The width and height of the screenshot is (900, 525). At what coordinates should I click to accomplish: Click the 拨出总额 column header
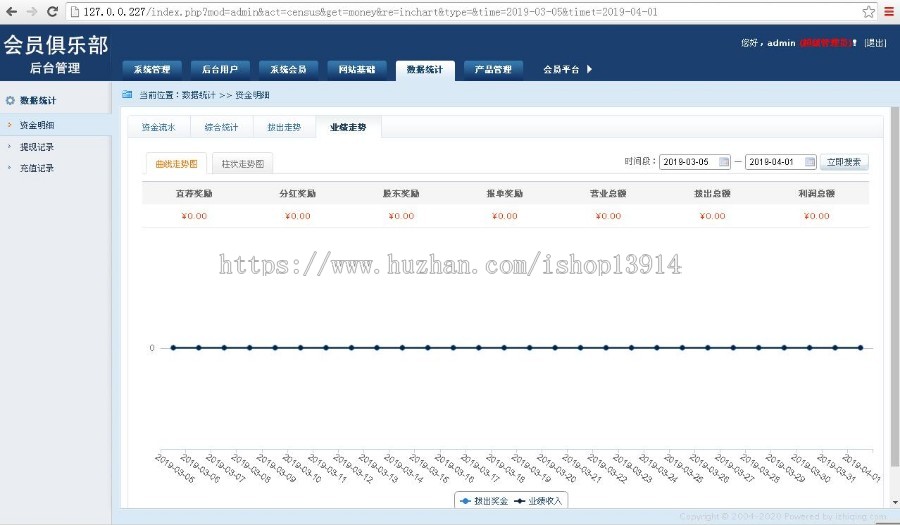coord(712,193)
